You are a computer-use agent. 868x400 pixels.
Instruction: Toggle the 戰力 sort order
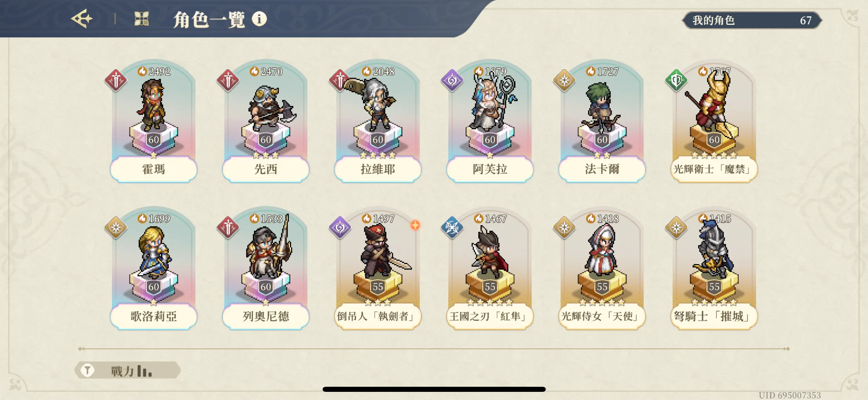coord(131,370)
